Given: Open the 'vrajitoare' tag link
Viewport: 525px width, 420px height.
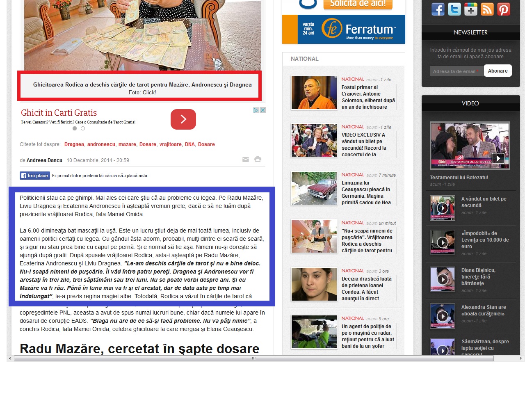Looking at the screenshot, I should 170,144.
